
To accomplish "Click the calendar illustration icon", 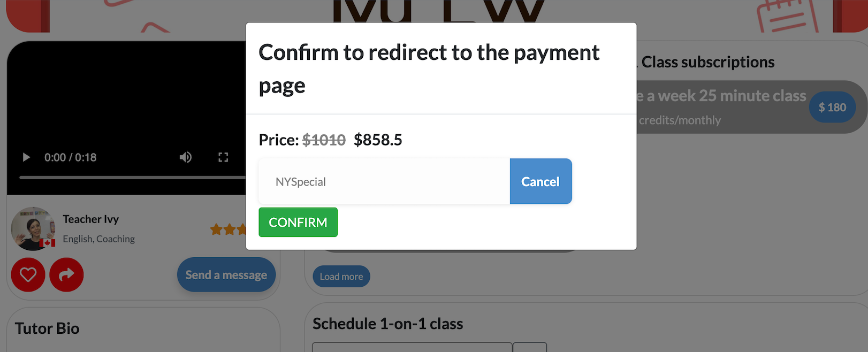I will (787, 16).
